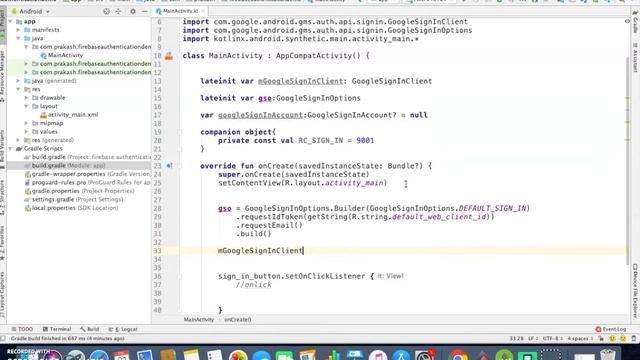Open the Logcat tool window
Screen dimensions: 640x360
123,329
